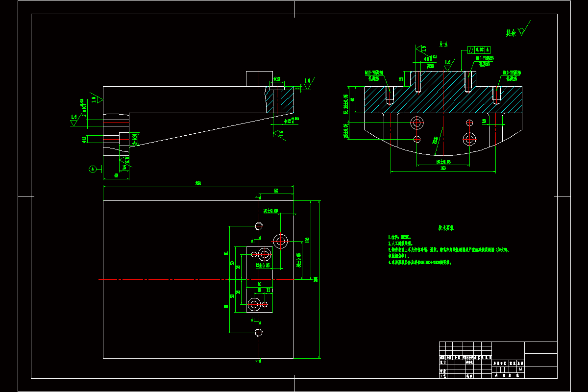588x392 pixels.
Task: Select the A-A section view title
Action: (443, 44)
